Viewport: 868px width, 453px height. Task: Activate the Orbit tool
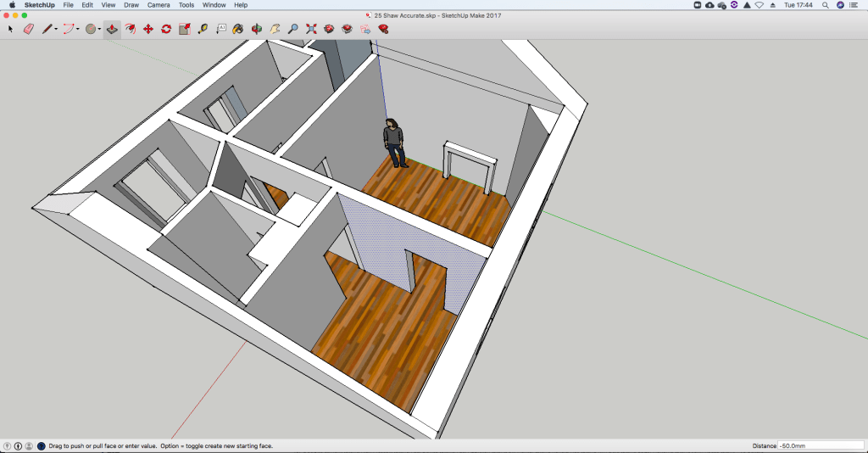click(x=257, y=29)
